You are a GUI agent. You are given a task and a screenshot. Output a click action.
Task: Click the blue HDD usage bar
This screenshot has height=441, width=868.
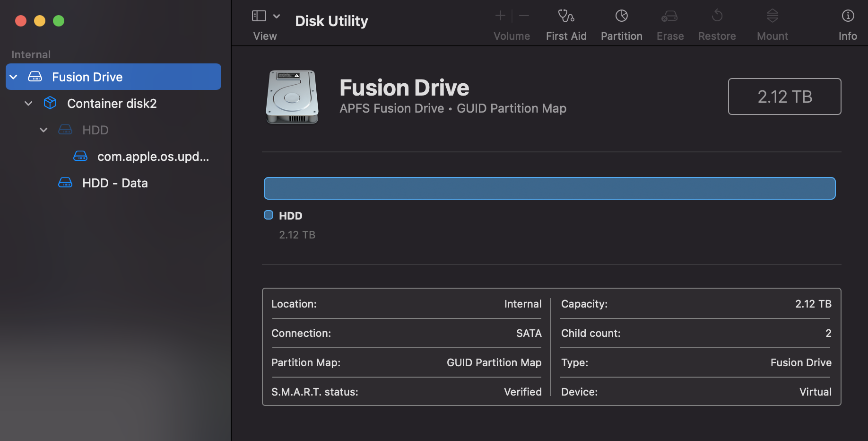[549, 188]
